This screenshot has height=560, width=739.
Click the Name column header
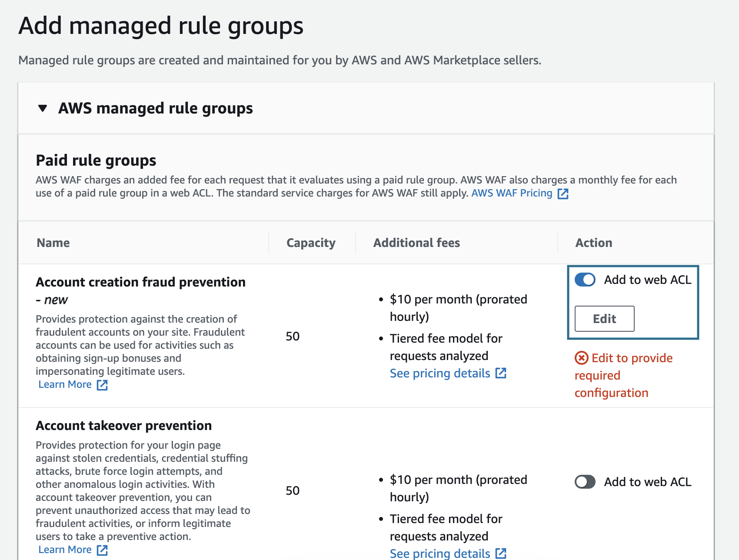[x=53, y=243]
